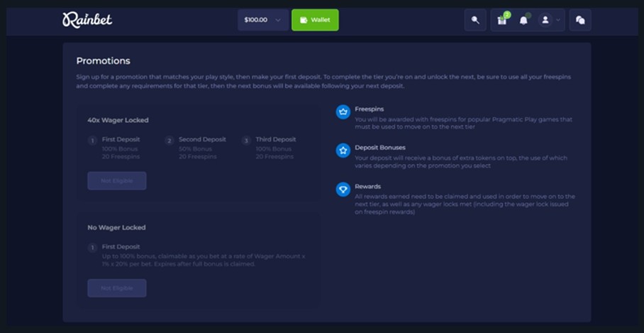Select the First Deposit step in 40x Wager
The height and width of the screenshot is (333, 644).
pos(121,140)
